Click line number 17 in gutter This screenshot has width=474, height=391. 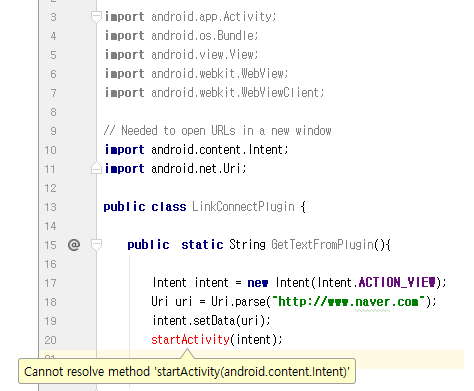coord(51,283)
